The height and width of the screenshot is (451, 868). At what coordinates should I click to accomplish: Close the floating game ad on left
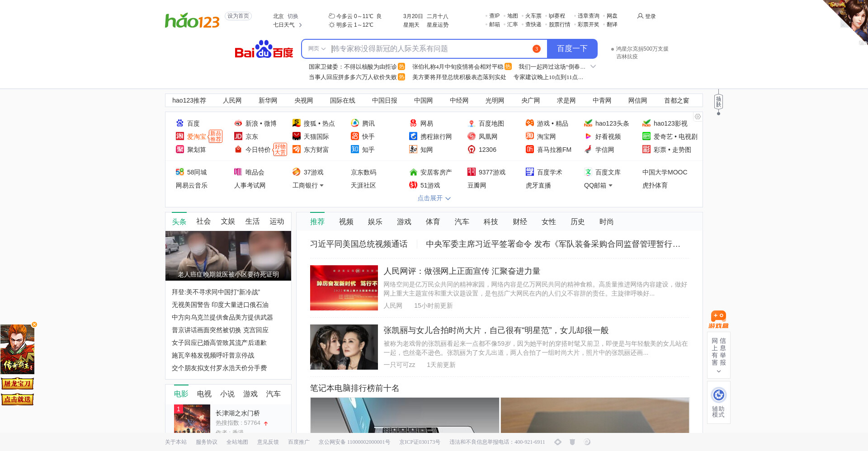click(34, 324)
